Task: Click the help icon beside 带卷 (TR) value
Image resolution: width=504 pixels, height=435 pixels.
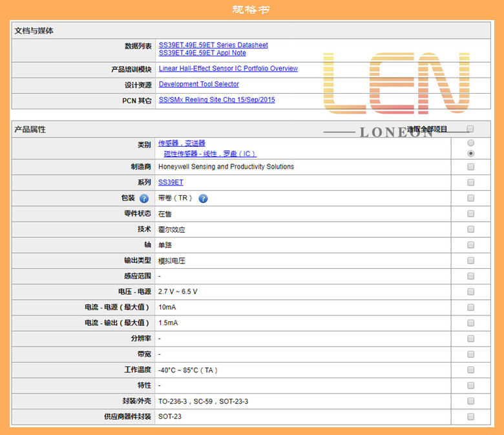Action: (203, 198)
